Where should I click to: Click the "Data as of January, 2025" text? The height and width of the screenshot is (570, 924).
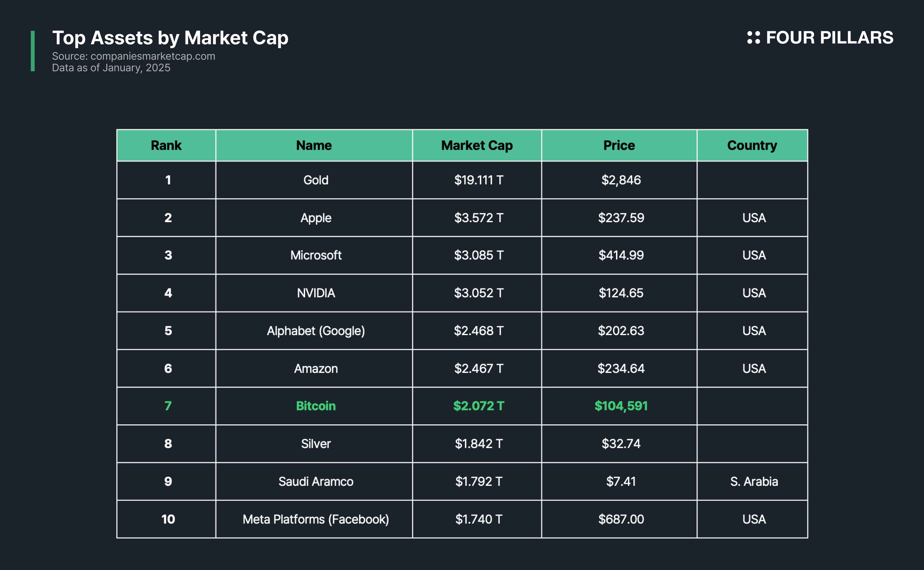[111, 68]
